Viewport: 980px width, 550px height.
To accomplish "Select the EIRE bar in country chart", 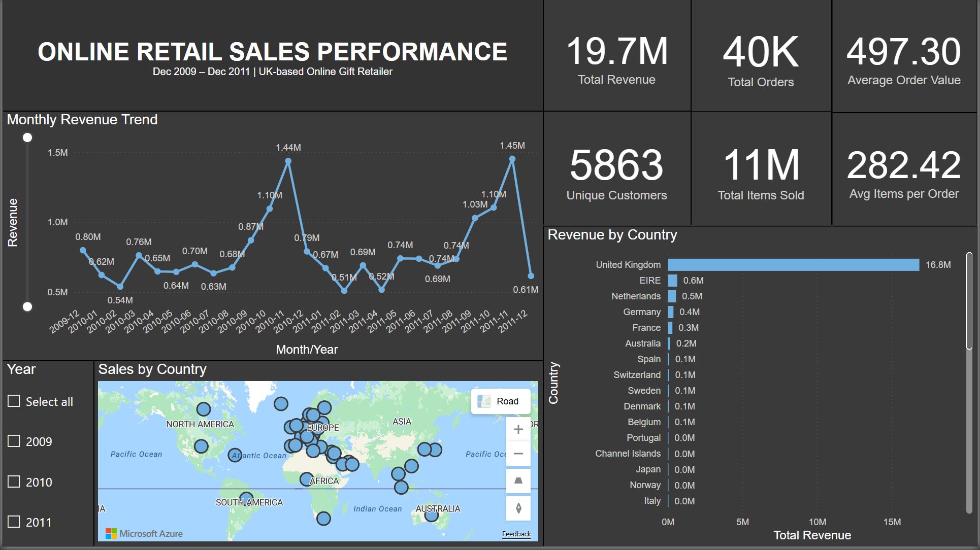I will [x=672, y=281].
